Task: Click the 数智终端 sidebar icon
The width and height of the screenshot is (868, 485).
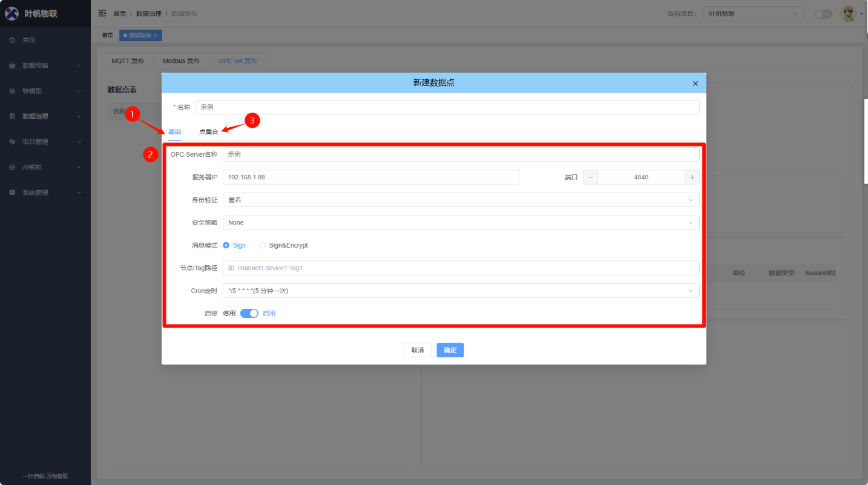Action: pos(12,65)
